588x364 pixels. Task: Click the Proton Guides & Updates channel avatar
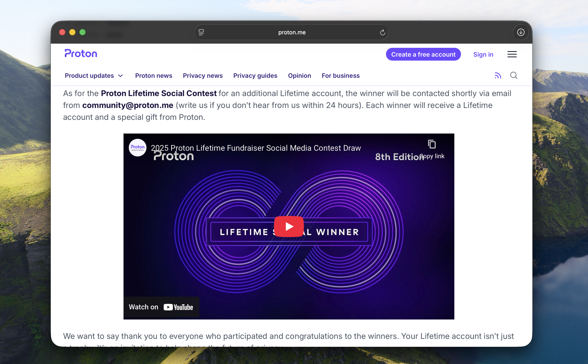(x=138, y=147)
